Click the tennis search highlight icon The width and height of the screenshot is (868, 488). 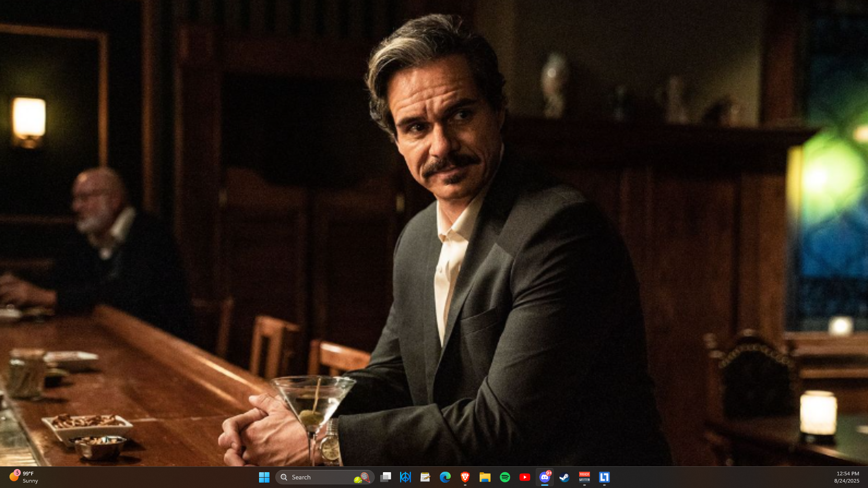362,478
